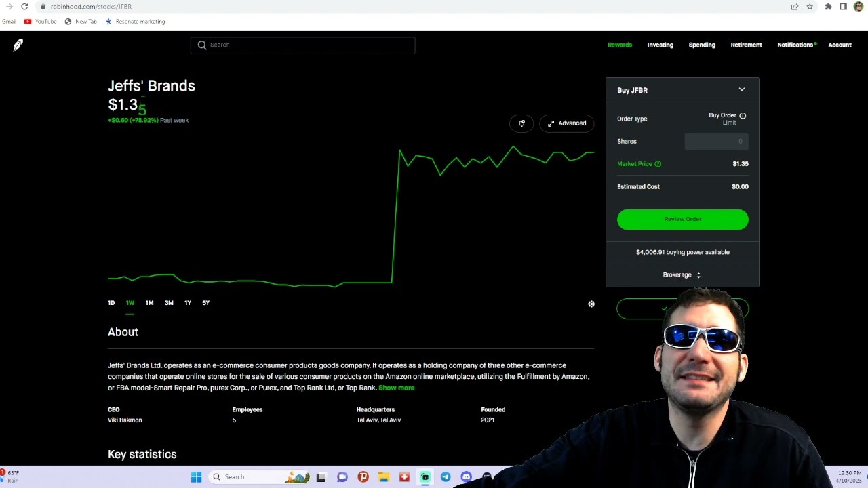Screen dimensions: 868x488
Task: Select the 1W chart range
Action: click(x=130, y=303)
